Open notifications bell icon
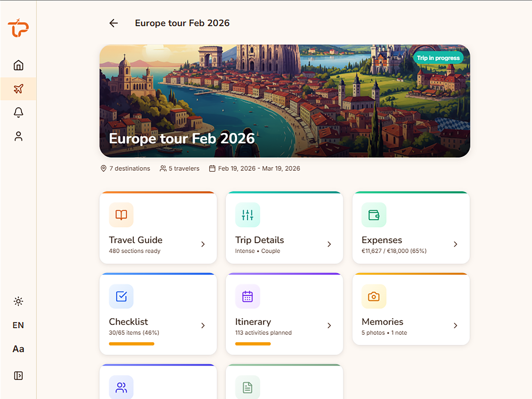 (18, 112)
